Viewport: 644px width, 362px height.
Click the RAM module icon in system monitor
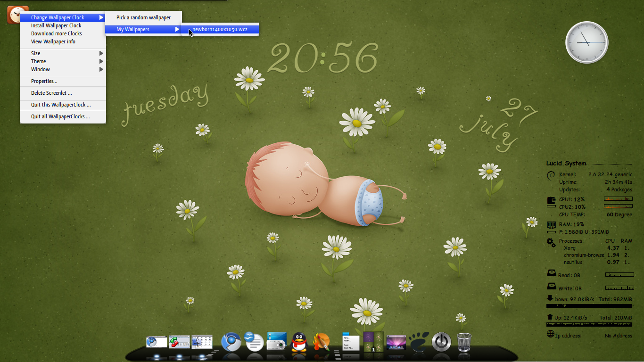coord(551,225)
